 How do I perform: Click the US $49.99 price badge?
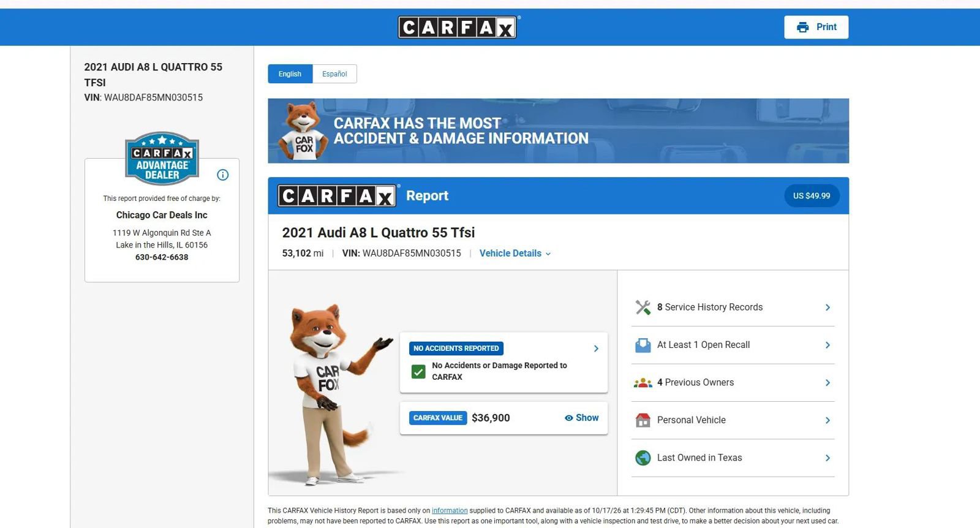tap(812, 195)
